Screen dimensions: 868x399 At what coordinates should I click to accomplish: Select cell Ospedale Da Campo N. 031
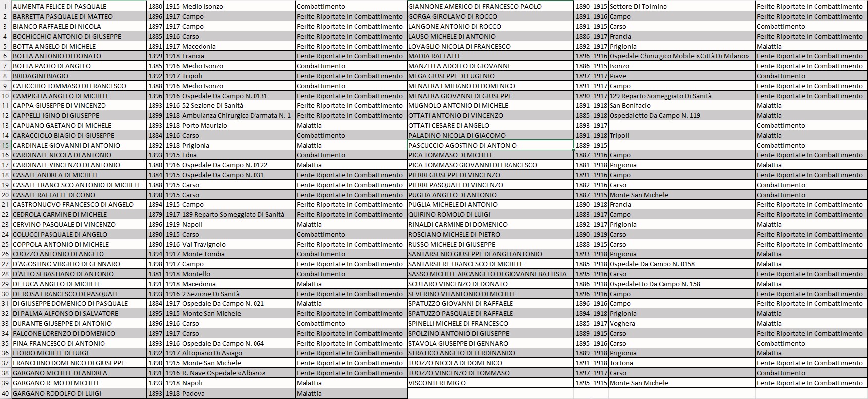click(238, 175)
